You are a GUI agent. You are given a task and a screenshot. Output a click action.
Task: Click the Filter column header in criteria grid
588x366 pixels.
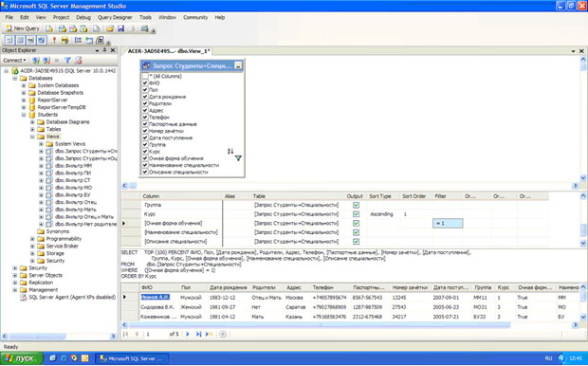click(447, 196)
